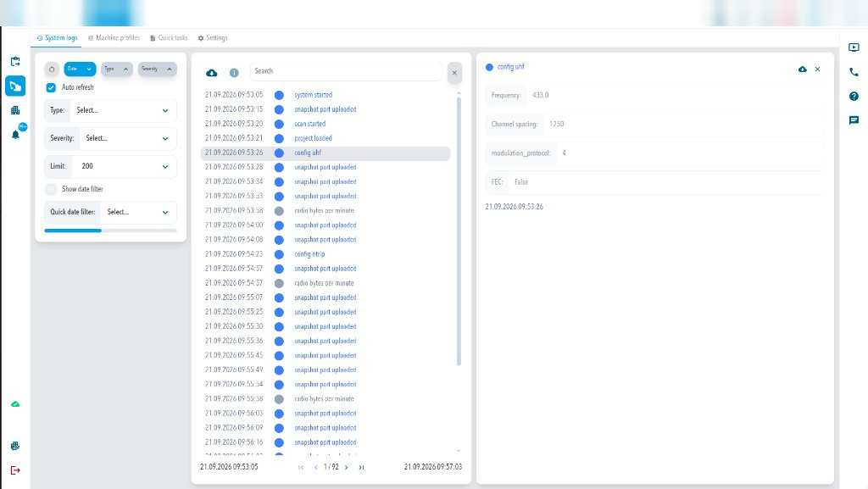868x489 pixels.
Task: Open snapshot part uploaded entry at 09:54:08
Action: 325,240
